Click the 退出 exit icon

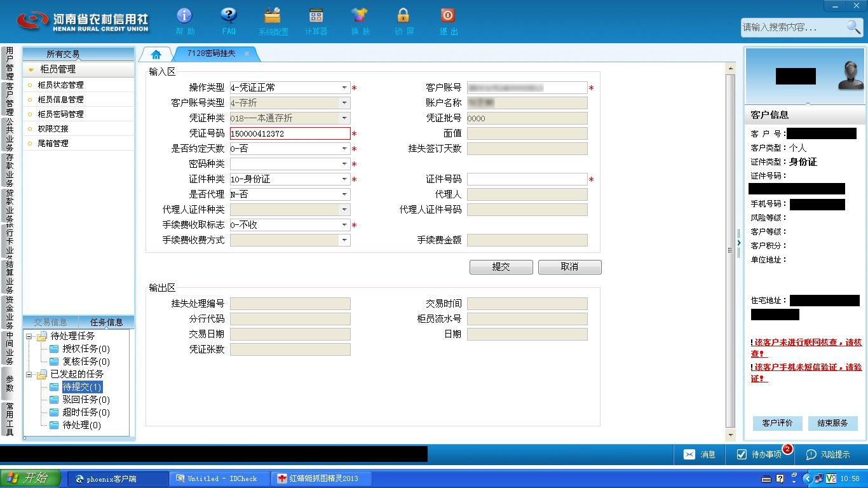pos(448,21)
